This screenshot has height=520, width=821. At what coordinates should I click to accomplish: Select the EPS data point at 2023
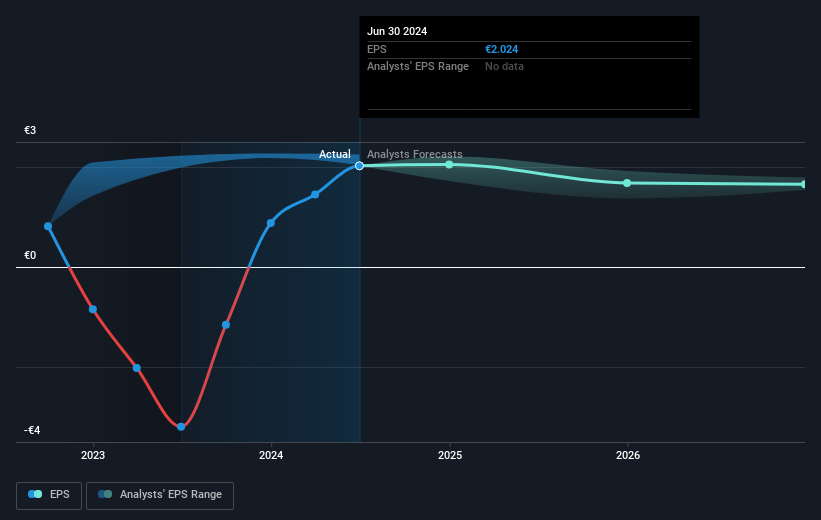coord(93,309)
